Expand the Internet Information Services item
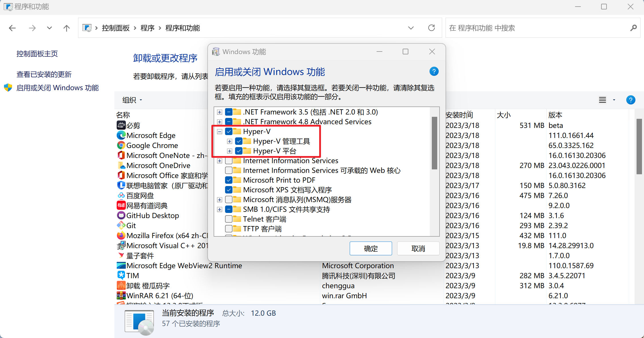644x338 pixels. point(219,160)
